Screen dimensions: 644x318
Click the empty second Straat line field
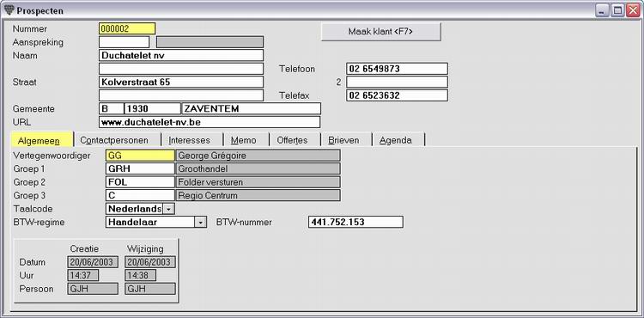(x=181, y=95)
